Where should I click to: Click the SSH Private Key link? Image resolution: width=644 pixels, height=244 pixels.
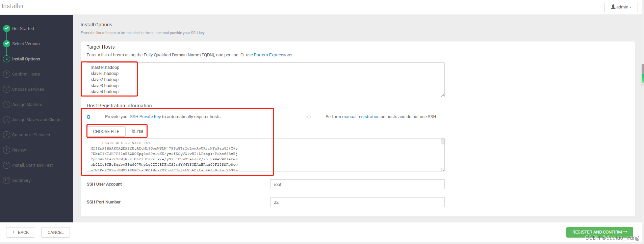point(145,117)
